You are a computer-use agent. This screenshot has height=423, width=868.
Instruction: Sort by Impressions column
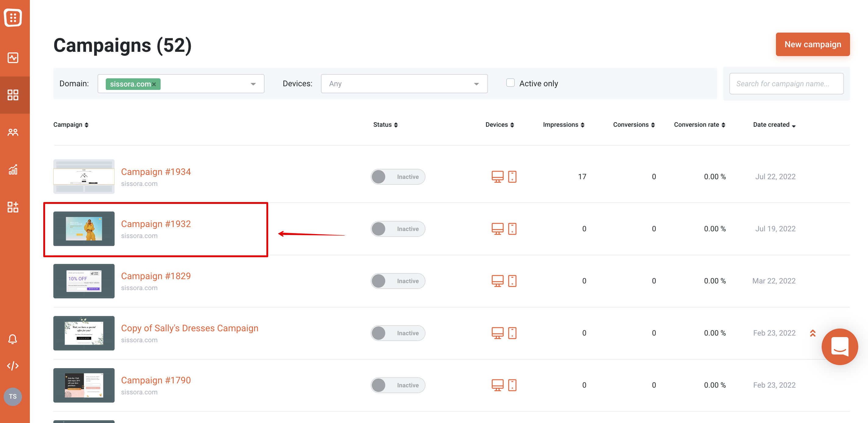(564, 125)
